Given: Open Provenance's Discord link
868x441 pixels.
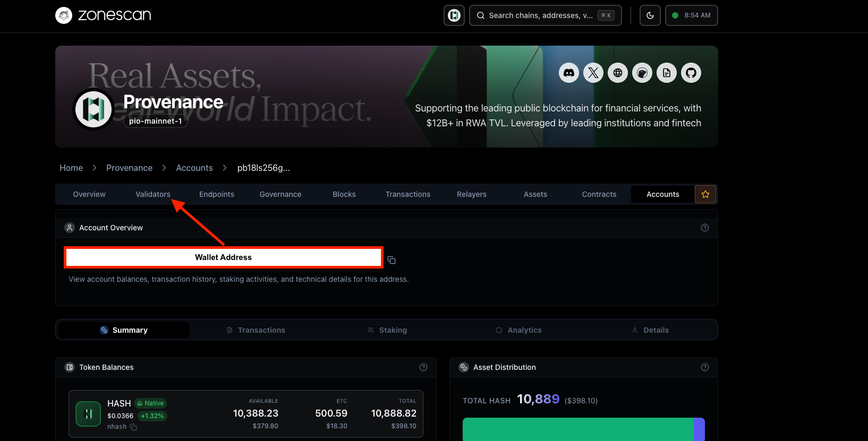Looking at the screenshot, I should (x=569, y=73).
